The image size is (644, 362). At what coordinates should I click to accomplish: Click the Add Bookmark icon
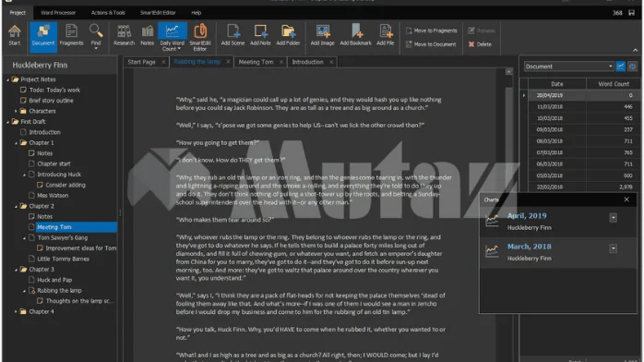pos(356,35)
